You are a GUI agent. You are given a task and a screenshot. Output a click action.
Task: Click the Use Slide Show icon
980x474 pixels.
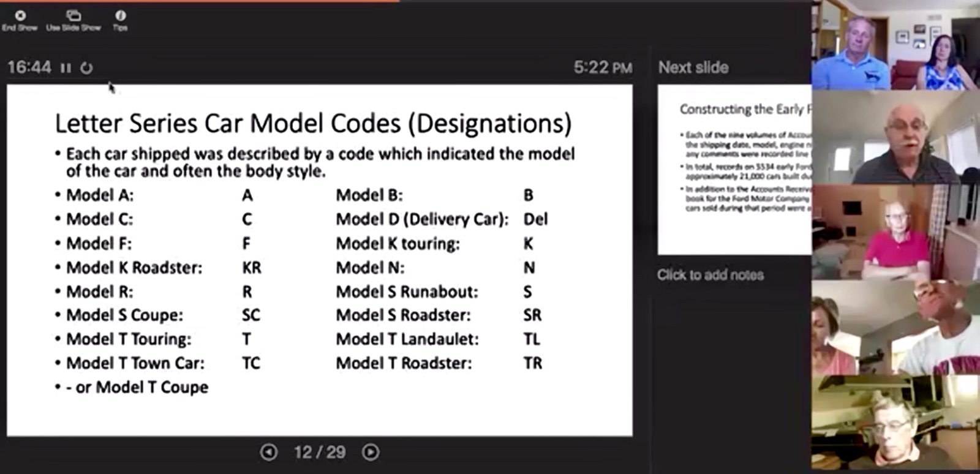click(73, 16)
